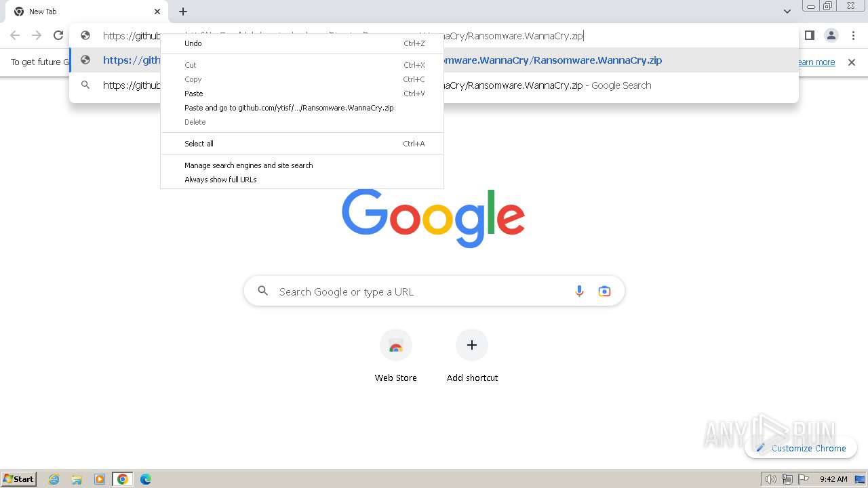Open the side panel icon

coord(809,35)
